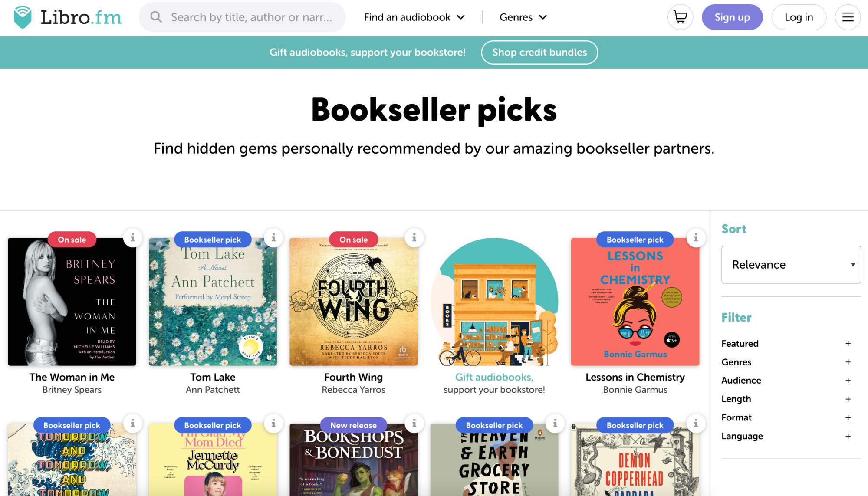The width and height of the screenshot is (868, 496).
Task: Open the Genres dropdown in the header
Action: (x=523, y=17)
